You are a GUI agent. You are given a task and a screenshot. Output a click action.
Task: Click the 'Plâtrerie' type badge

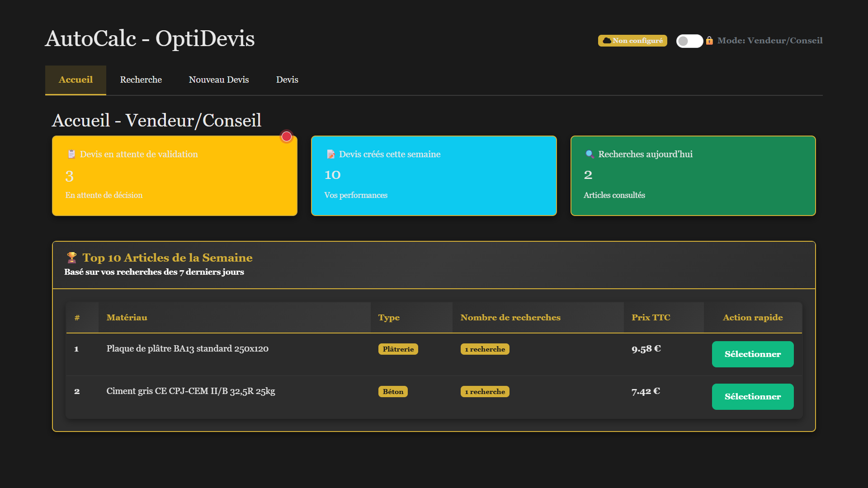pyautogui.click(x=398, y=349)
